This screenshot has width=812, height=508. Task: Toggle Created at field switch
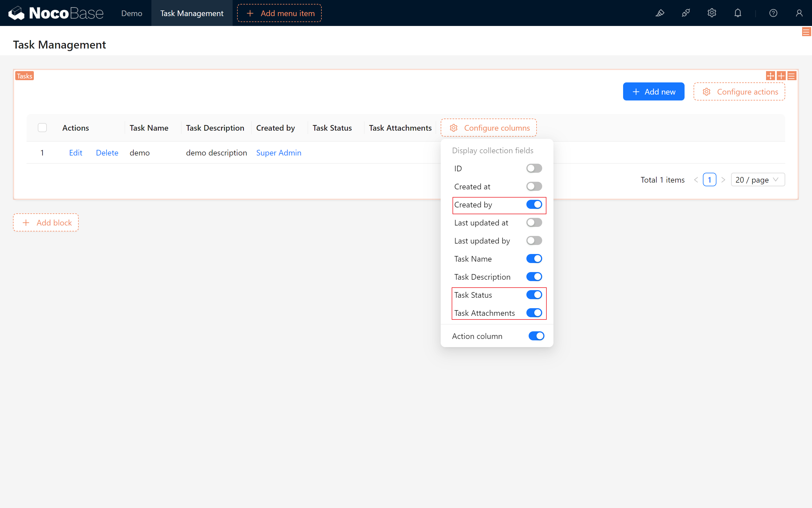534,186
